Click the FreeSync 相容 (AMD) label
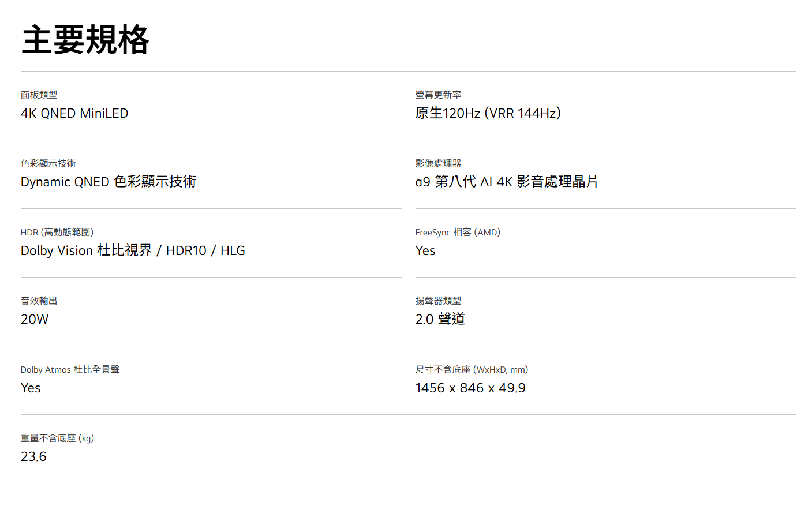This screenshot has height=506, width=812. [458, 232]
